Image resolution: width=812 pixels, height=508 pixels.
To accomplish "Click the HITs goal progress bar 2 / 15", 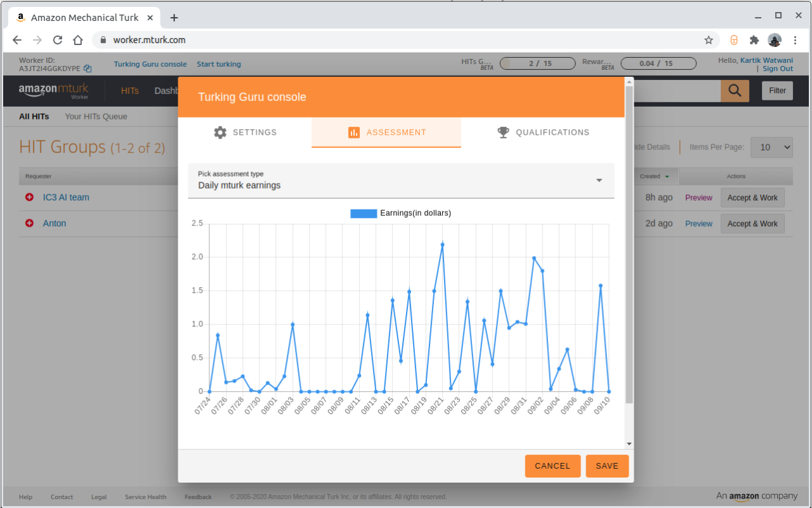I will pyautogui.click(x=539, y=63).
